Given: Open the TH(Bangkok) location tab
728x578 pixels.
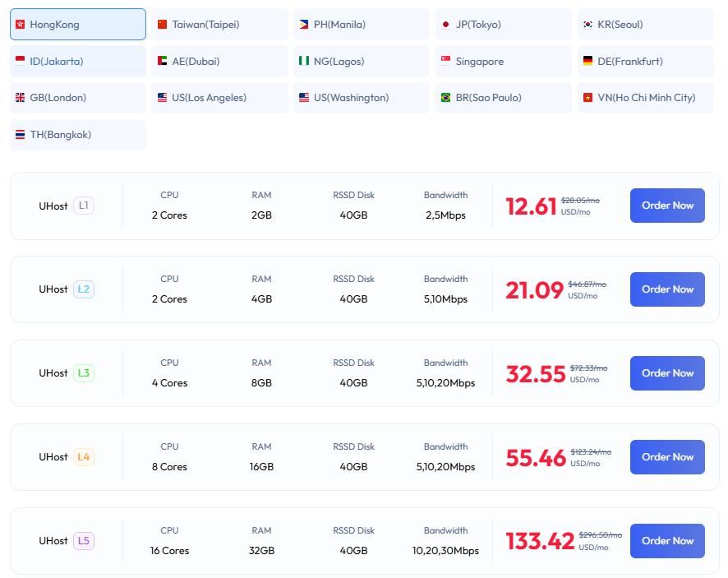Looking at the screenshot, I should tap(77, 134).
